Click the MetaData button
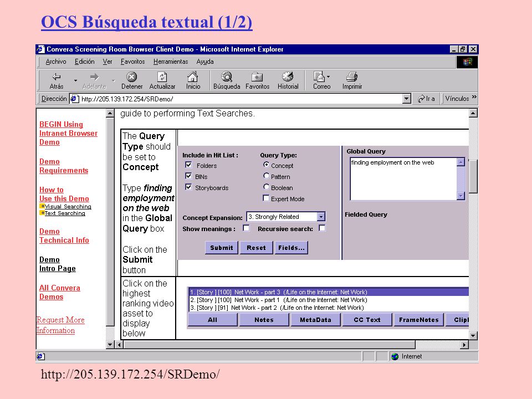Image resolution: width=532 pixels, height=399 pixels. pyautogui.click(x=315, y=320)
